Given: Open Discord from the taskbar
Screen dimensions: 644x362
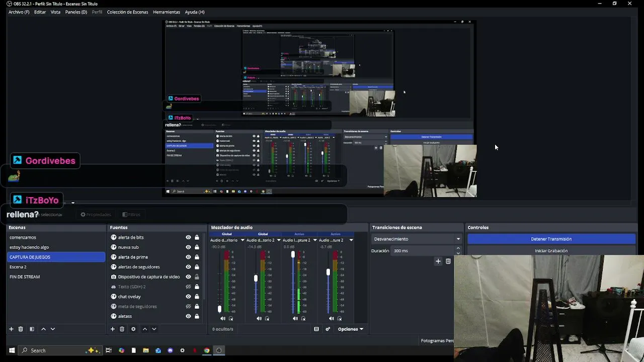Looking at the screenshot, I should 170,350.
